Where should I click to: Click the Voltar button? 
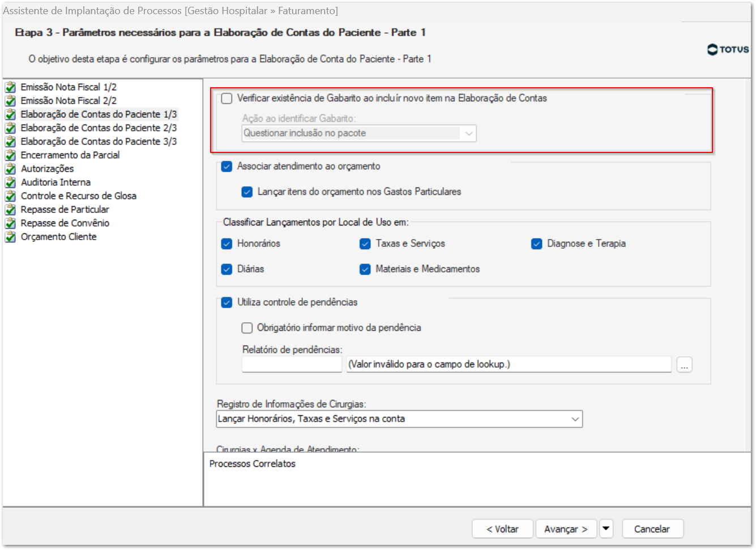tap(502, 529)
